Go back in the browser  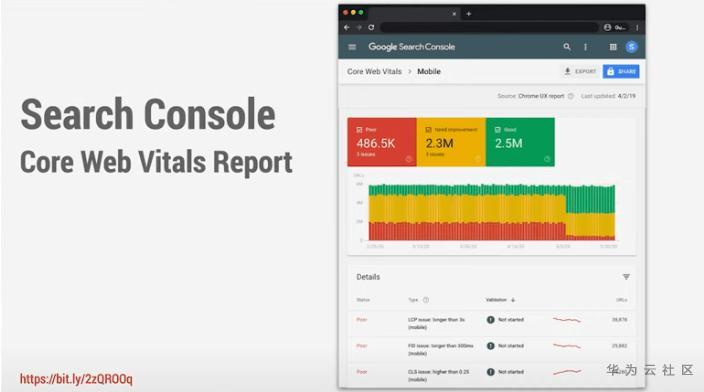coord(347,27)
